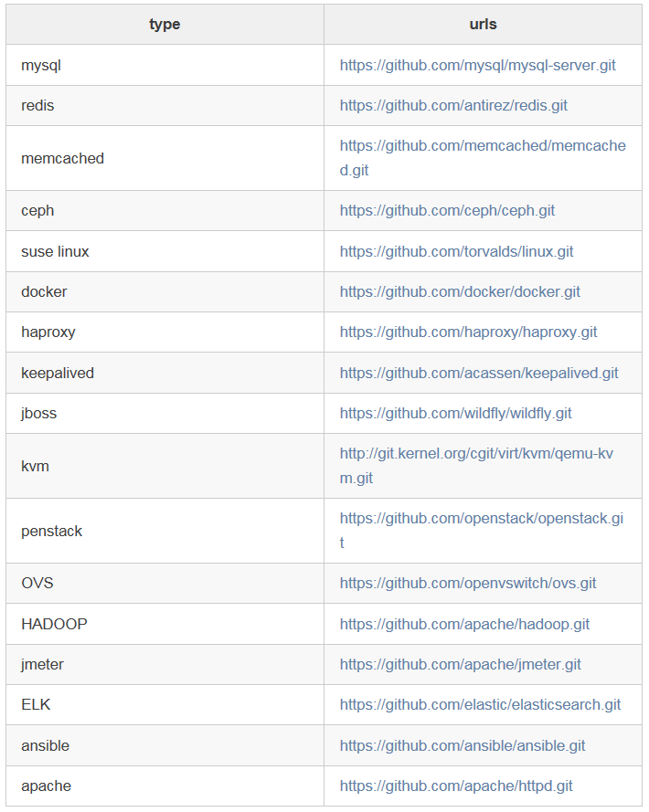Open the apache jmeter.git link
Image resolution: width=649 pixels, height=812 pixels.
point(461,664)
